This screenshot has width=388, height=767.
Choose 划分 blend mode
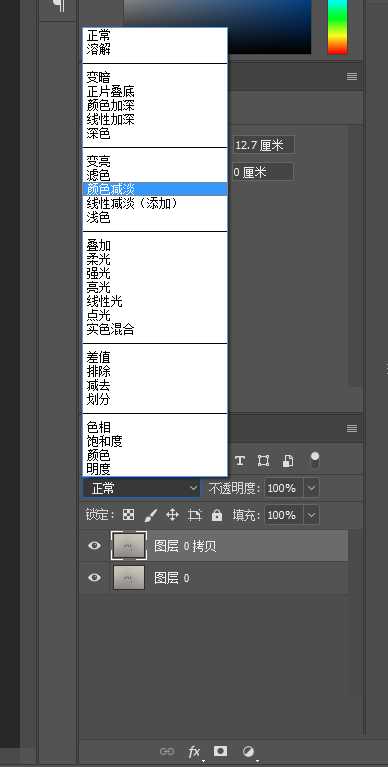click(155, 399)
